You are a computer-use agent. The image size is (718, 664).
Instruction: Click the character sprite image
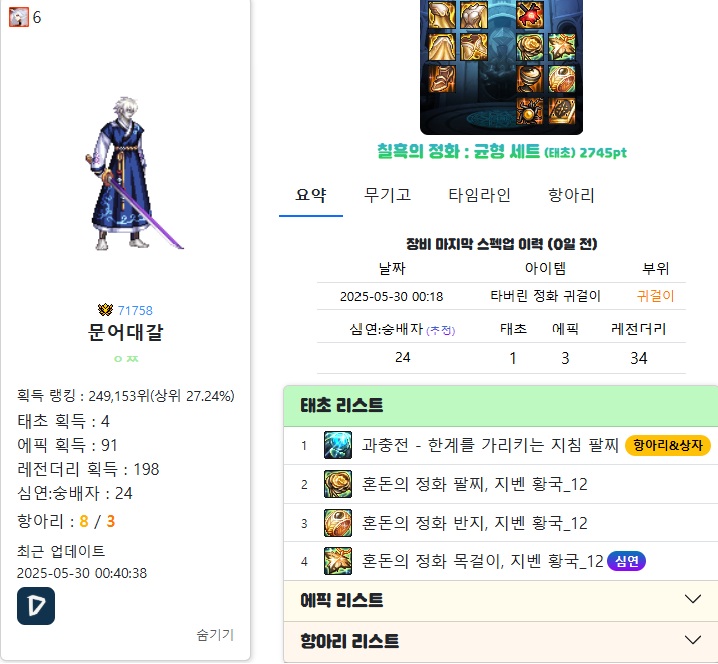134,173
